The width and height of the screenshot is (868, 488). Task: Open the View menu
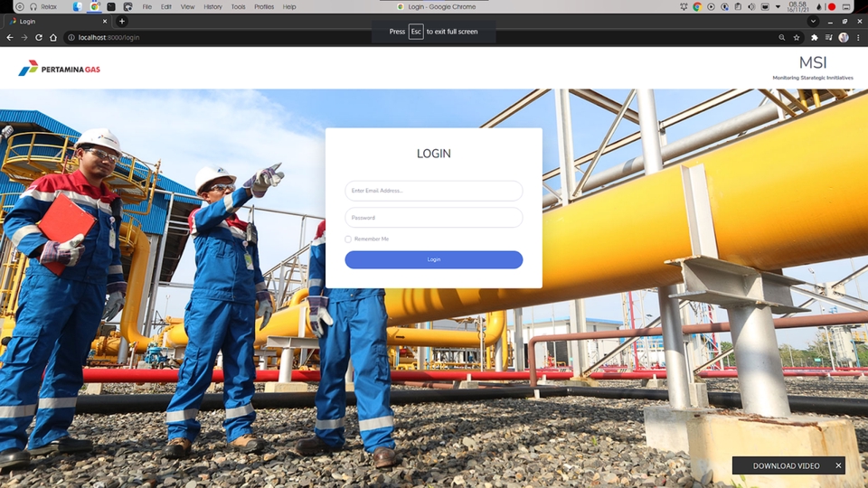tap(188, 7)
